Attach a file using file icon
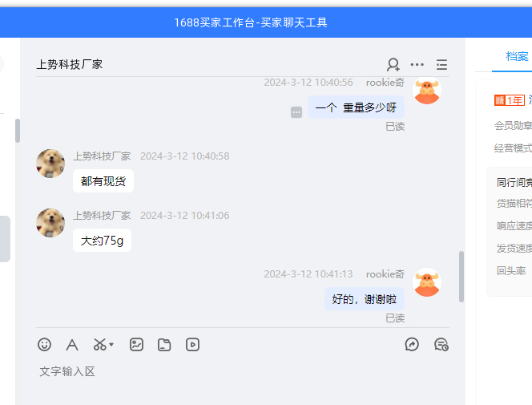This screenshot has height=405, width=532. point(164,345)
